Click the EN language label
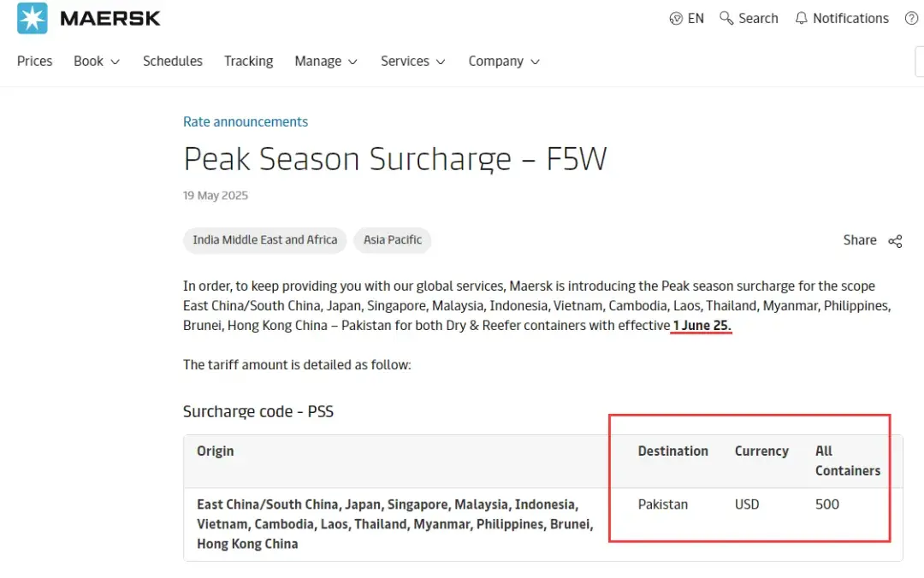The image size is (924, 578). coord(696,18)
